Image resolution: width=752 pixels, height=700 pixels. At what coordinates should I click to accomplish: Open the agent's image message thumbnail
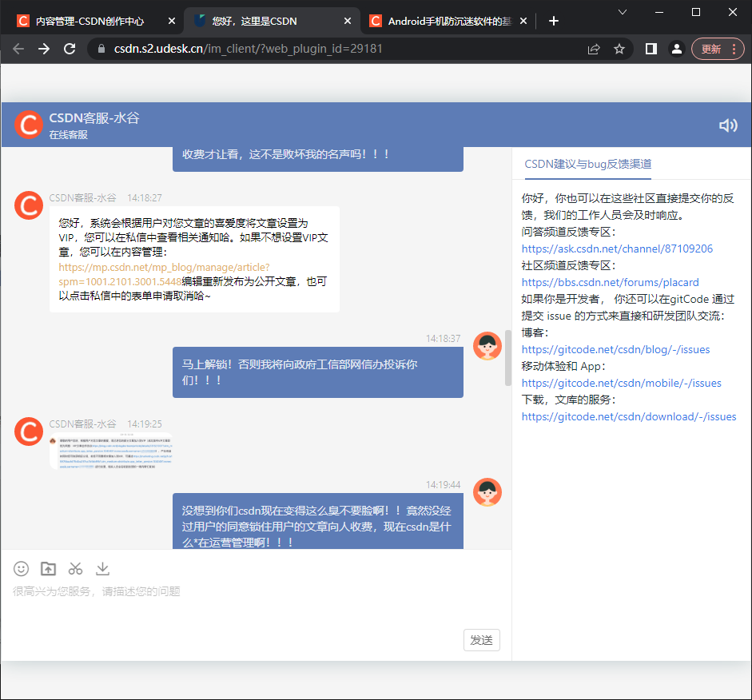(111, 451)
